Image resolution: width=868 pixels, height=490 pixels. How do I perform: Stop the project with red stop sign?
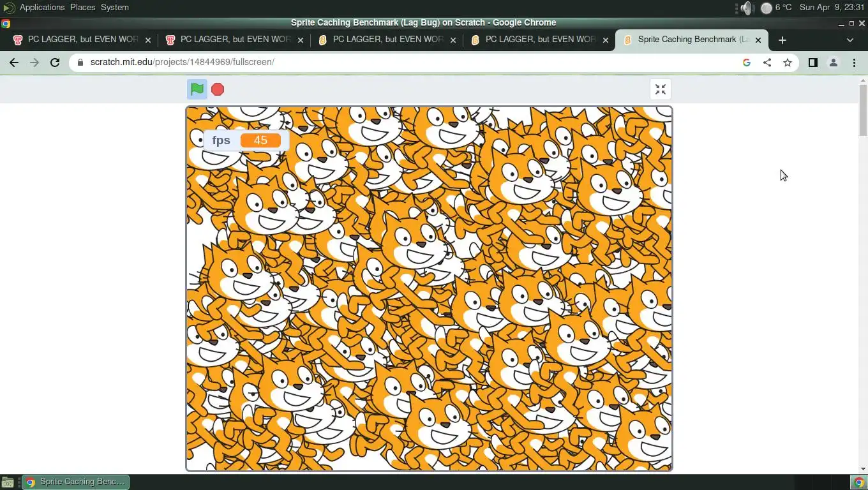218,89
